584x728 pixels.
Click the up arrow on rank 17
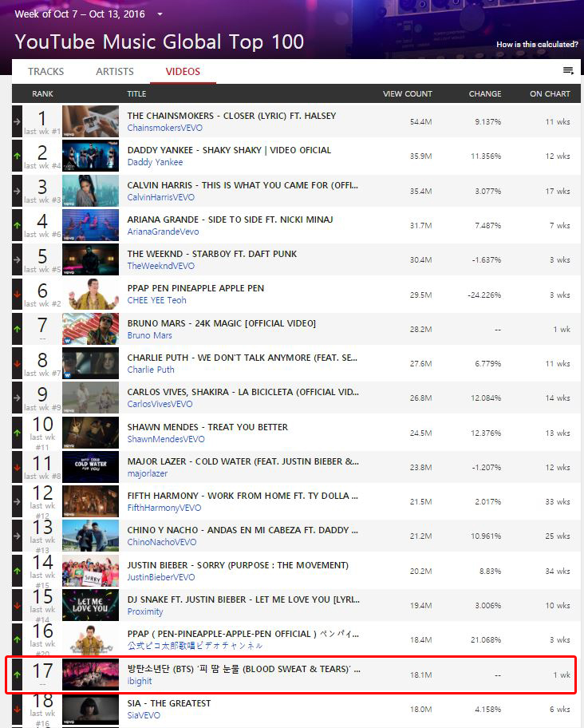[18, 675]
